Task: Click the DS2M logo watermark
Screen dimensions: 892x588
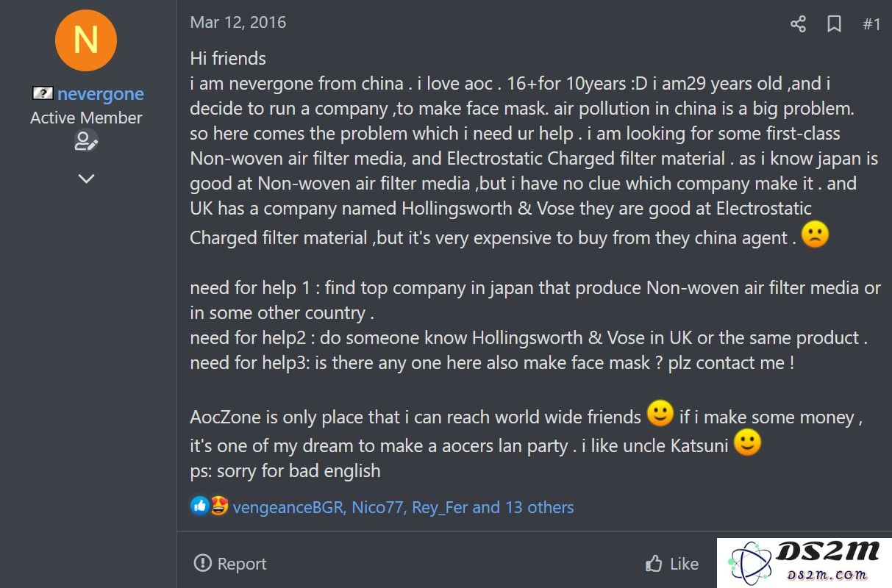Action: tap(804, 563)
